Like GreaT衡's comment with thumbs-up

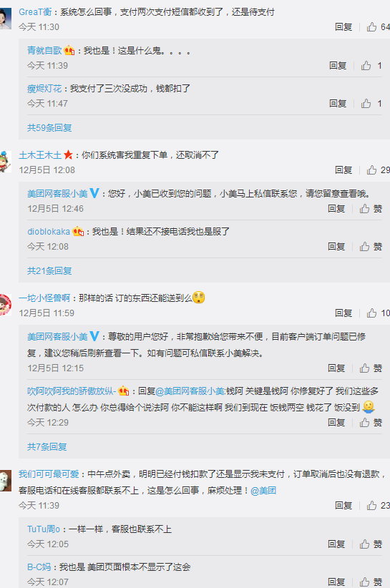[x=371, y=27]
